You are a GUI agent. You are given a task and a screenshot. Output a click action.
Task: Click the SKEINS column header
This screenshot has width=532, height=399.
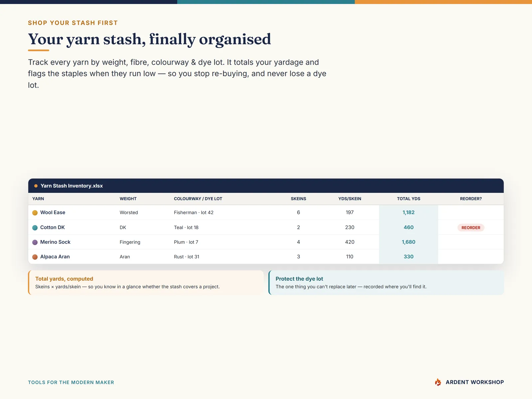[299, 199]
